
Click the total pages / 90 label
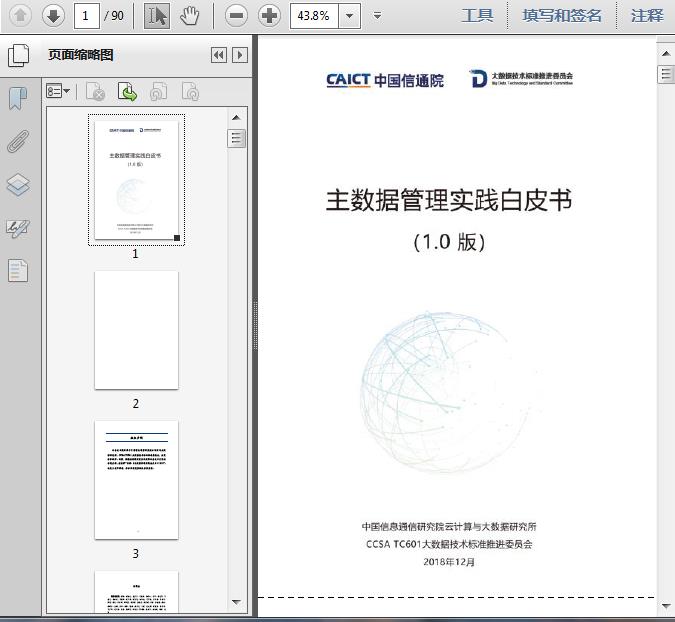click(114, 16)
